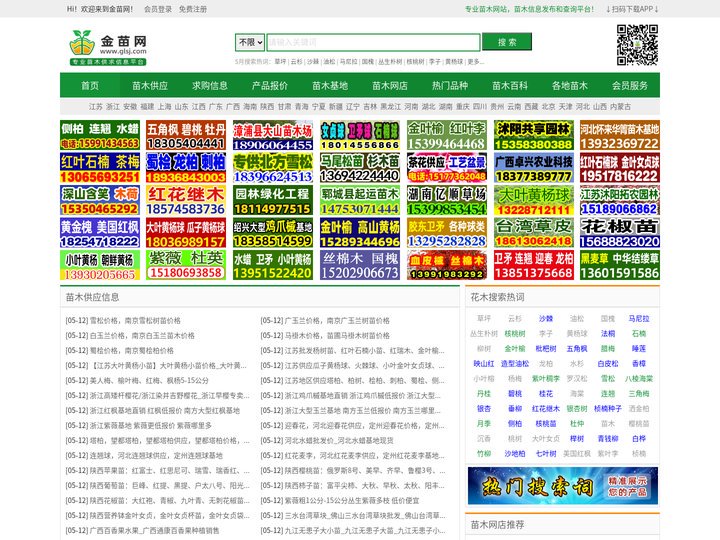Click the hot keyword 沙棘
The image size is (720, 540).
[546, 318]
